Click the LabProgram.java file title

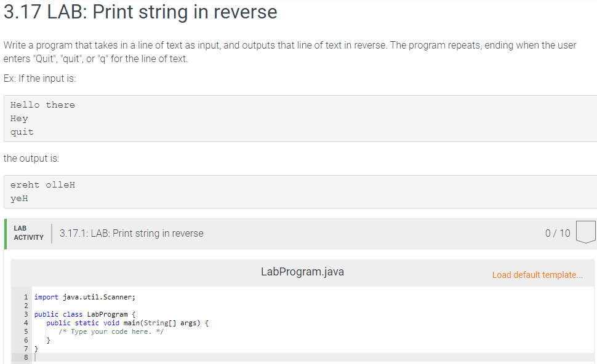302,272
